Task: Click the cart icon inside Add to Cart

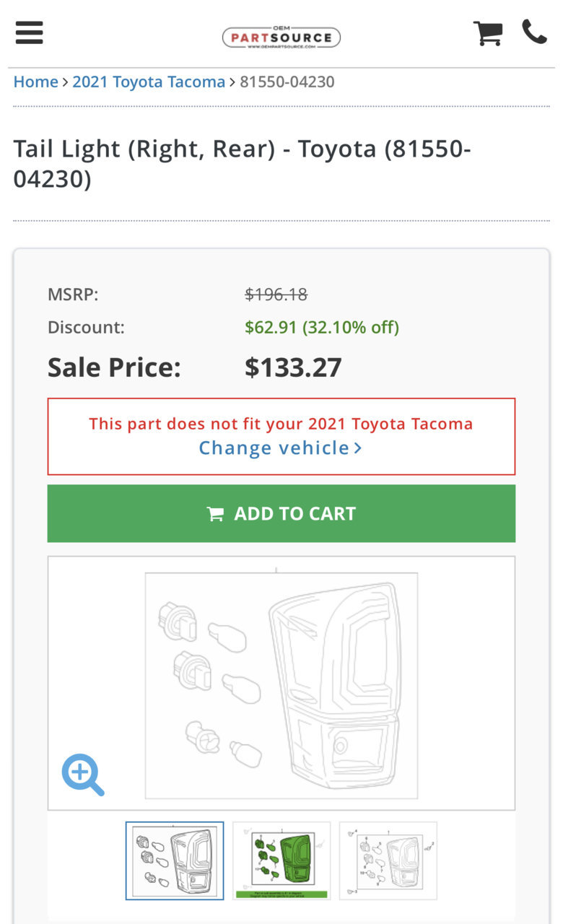Action: pyautogui.click(x=215, y=514)
